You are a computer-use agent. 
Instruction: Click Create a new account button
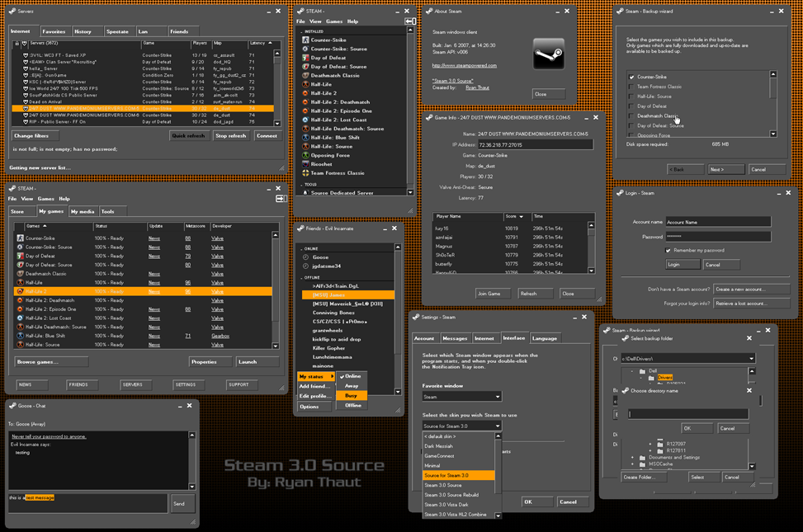click(x=751, y=290)
